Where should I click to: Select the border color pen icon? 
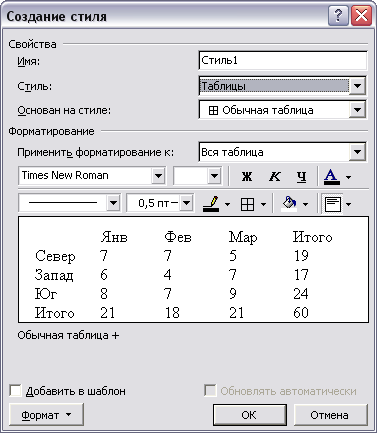point(211,204)
